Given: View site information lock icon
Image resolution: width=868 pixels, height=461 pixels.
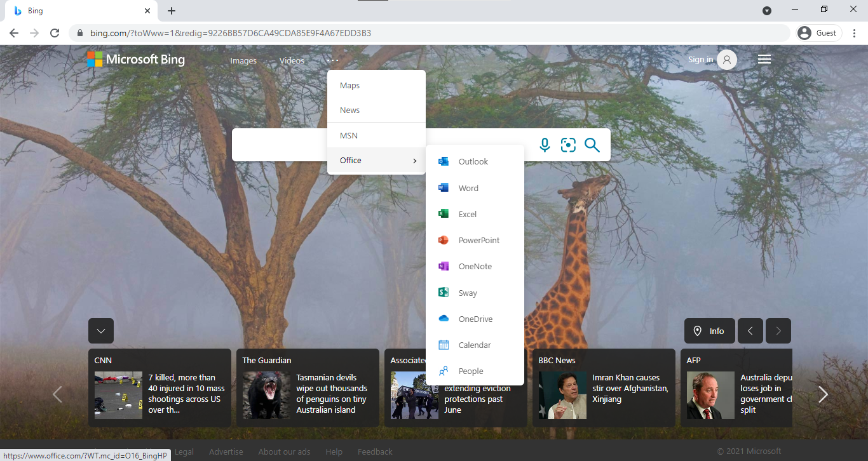Looking at the screenshot, I should (80, 33).
